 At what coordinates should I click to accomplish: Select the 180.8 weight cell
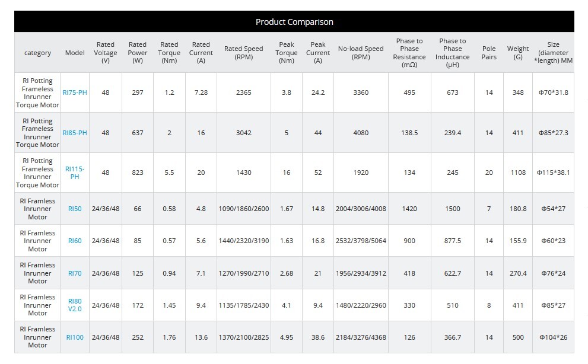(518, 209)
